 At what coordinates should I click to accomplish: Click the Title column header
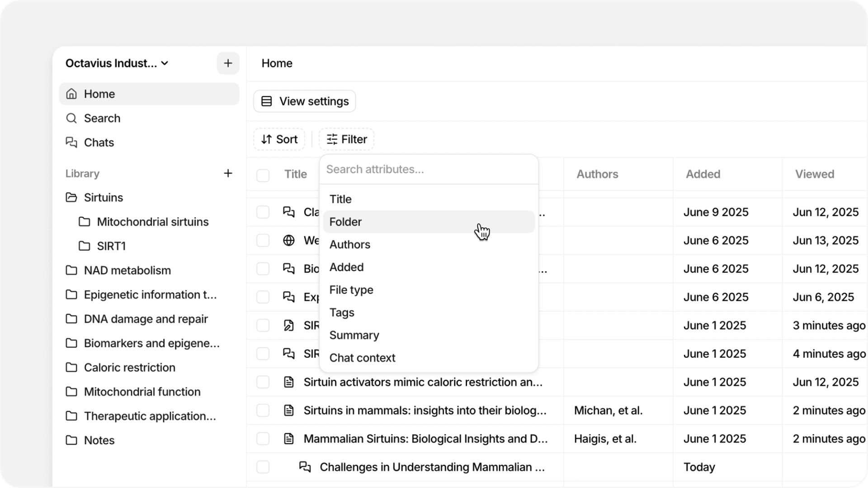pos(296,174)
